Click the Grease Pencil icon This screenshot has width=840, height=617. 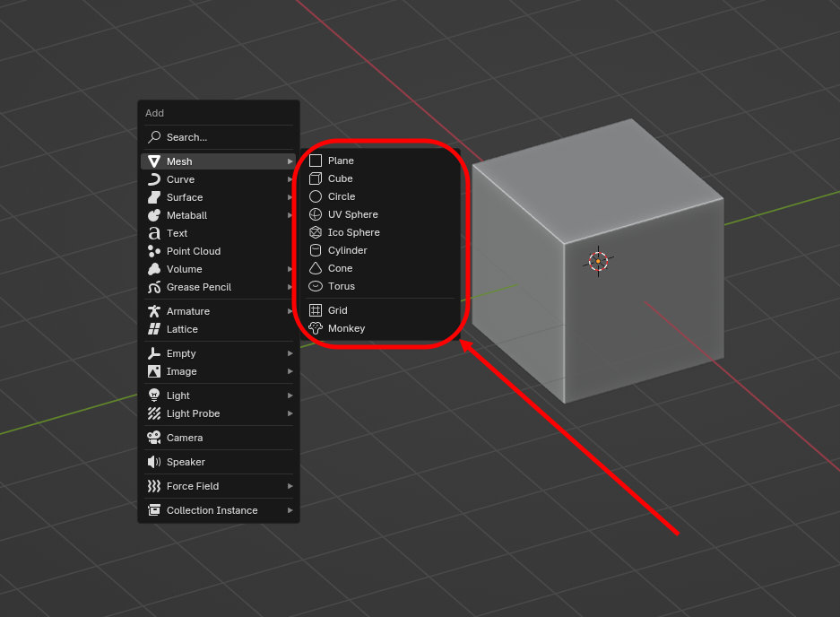coord(154,287)
